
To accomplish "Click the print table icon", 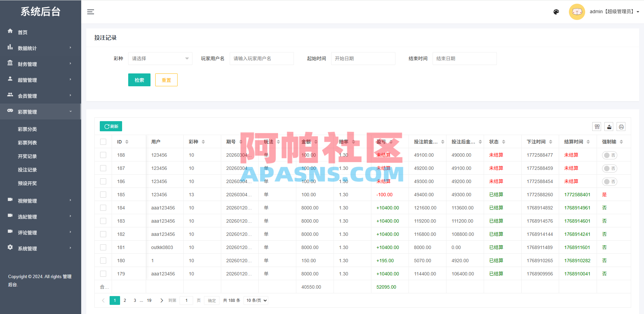I will click(x=621, y=127).
